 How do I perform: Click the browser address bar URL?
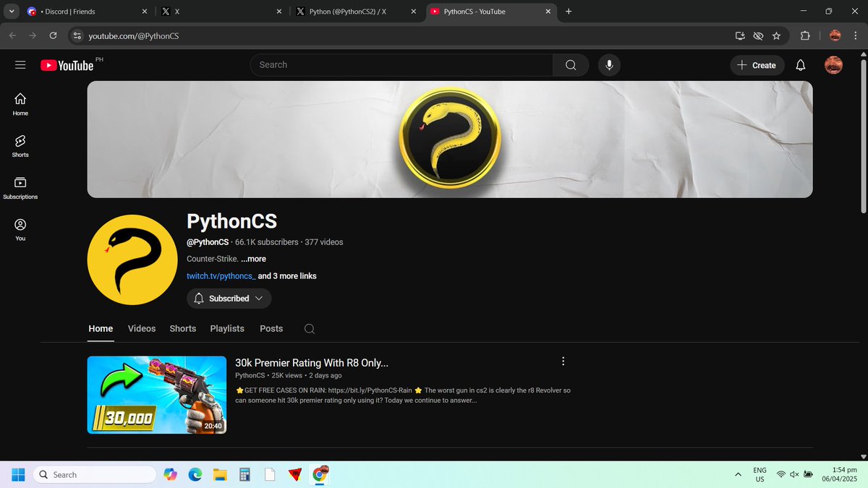133,35
